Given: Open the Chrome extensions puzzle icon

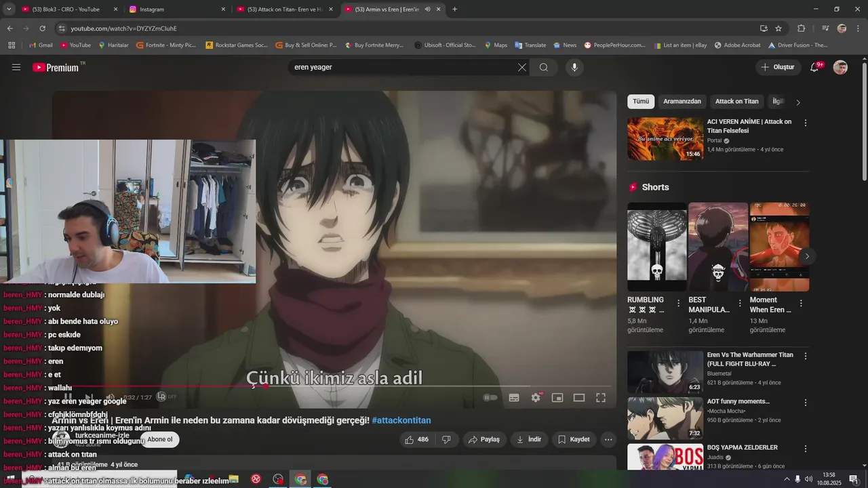Looking at the screenshot, I should point(801,28).
